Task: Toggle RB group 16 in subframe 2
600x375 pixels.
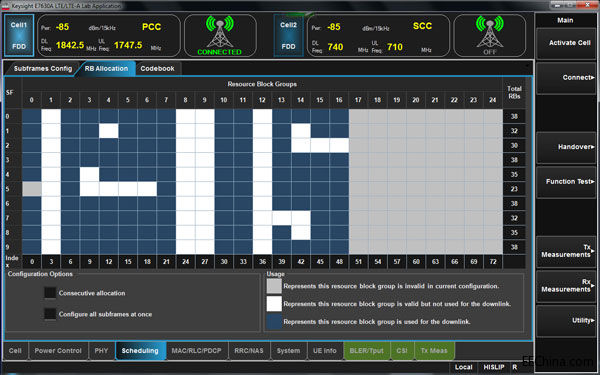Action: click(339, 145)
